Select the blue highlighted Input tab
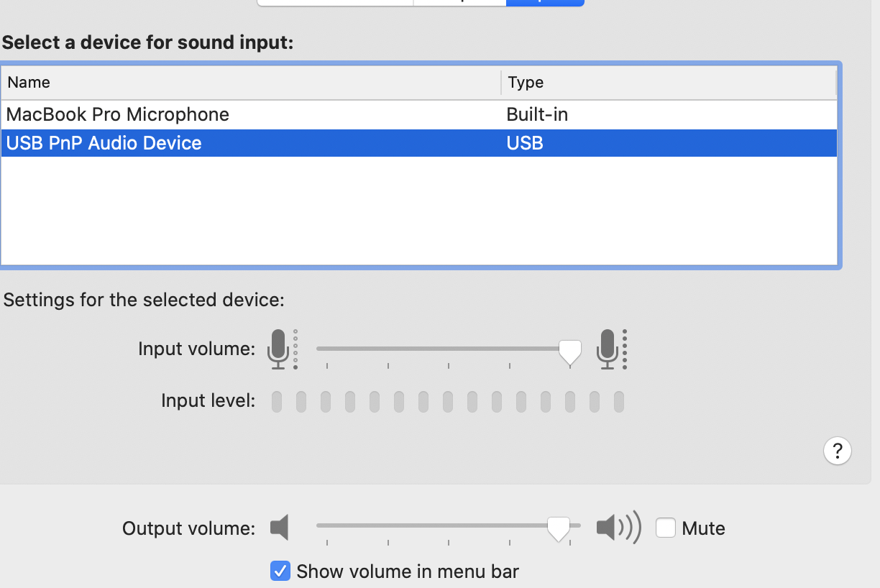This screenshot has height=588, width=880. [545, 2]
